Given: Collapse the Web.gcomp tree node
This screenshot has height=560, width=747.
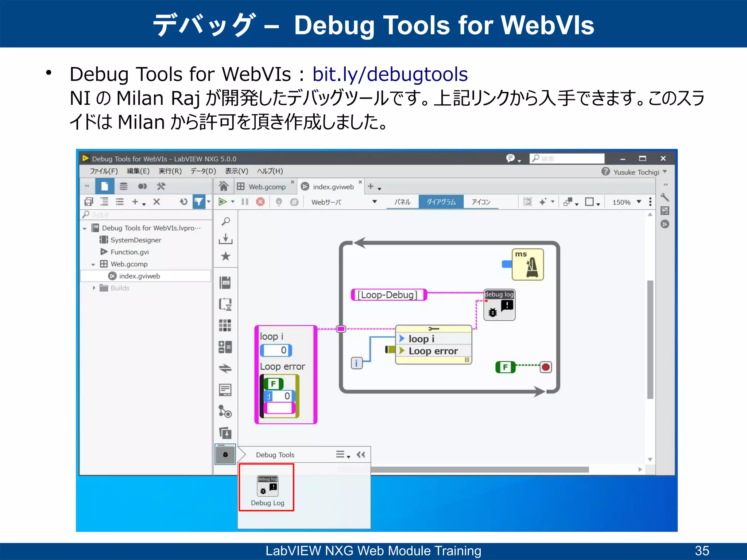Looking at the screenshot, I should [93, 264].
